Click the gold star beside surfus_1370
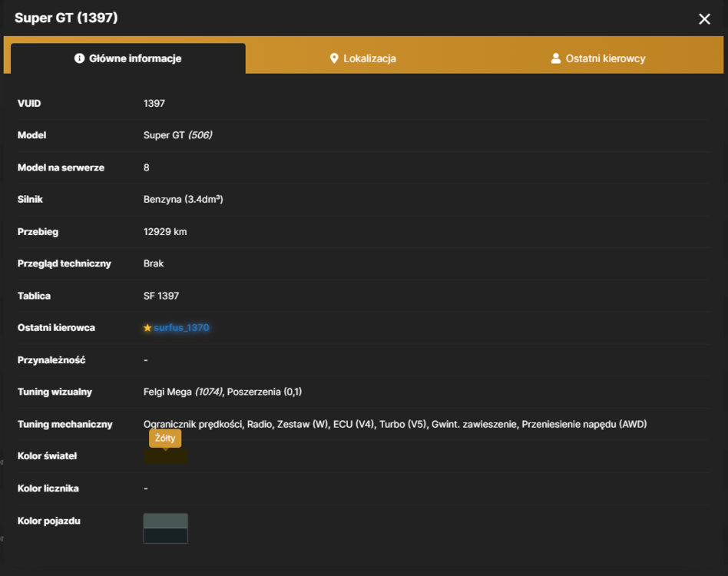Image resolution: width=728 pixels, height=576 pixels. pos(147,328)
